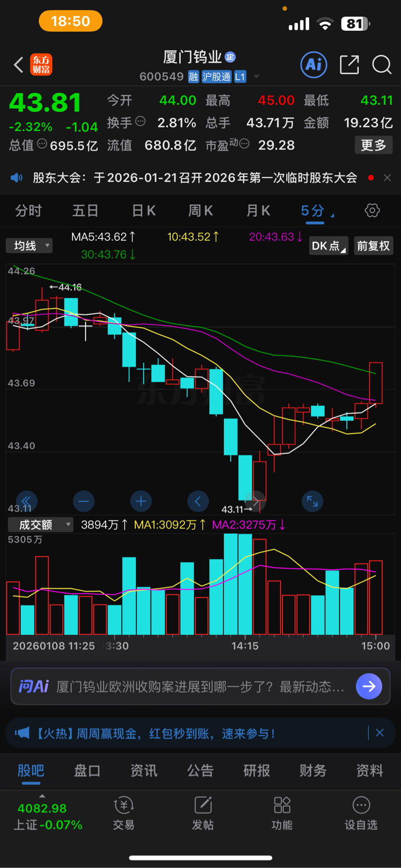This screenshot has width=401, height=868.
Task: Tap the MA1:3092万 volume value
Action: (170, 524)
